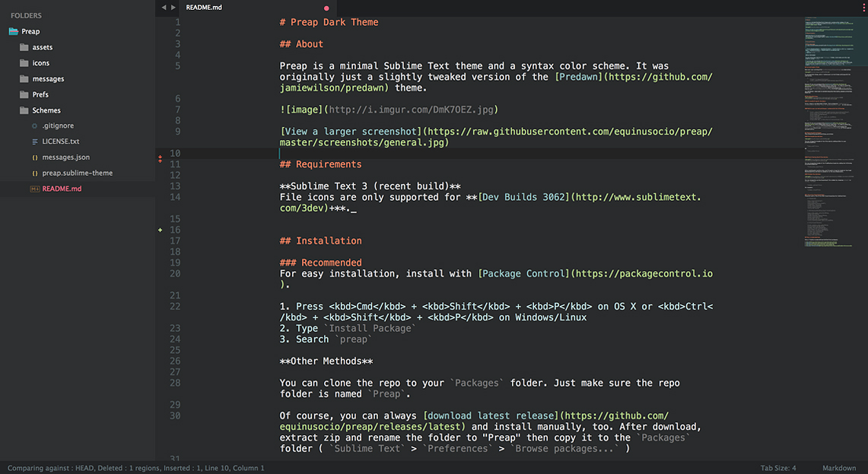Click the icons folder icon
The width and height of the screenshot is (868, 474).
click(24, 63)
